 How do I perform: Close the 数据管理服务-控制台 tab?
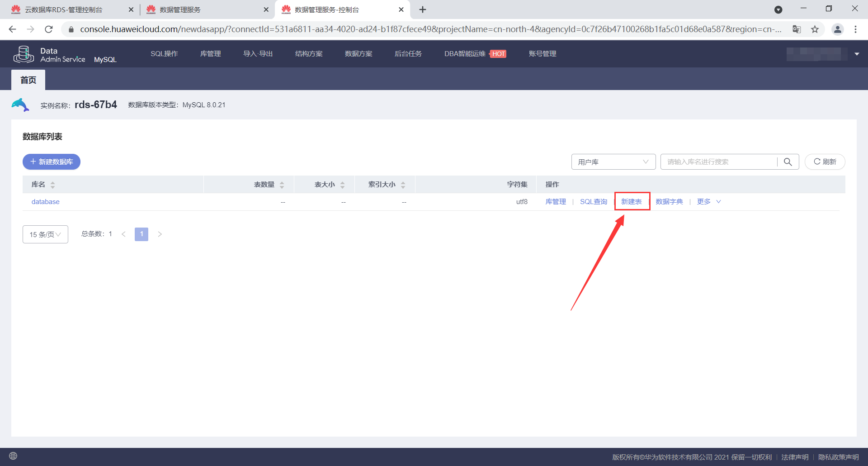tap(401, 10)
